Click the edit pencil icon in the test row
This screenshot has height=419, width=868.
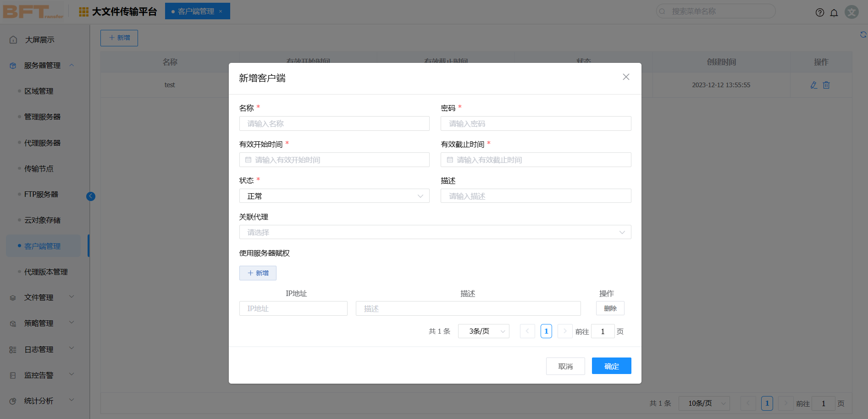click(813, 85)
